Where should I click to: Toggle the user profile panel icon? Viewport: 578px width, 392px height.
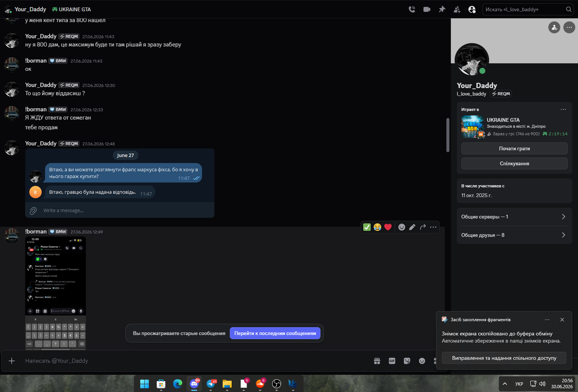(x=472, y=9)
